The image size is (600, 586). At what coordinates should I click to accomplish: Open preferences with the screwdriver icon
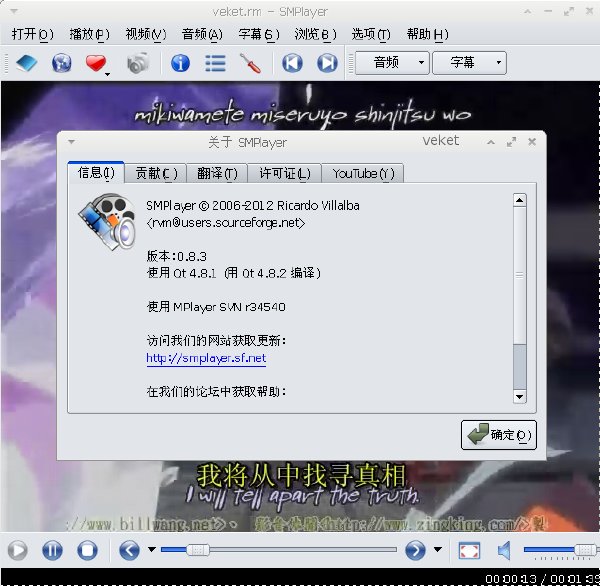click(x=250, y=63)
